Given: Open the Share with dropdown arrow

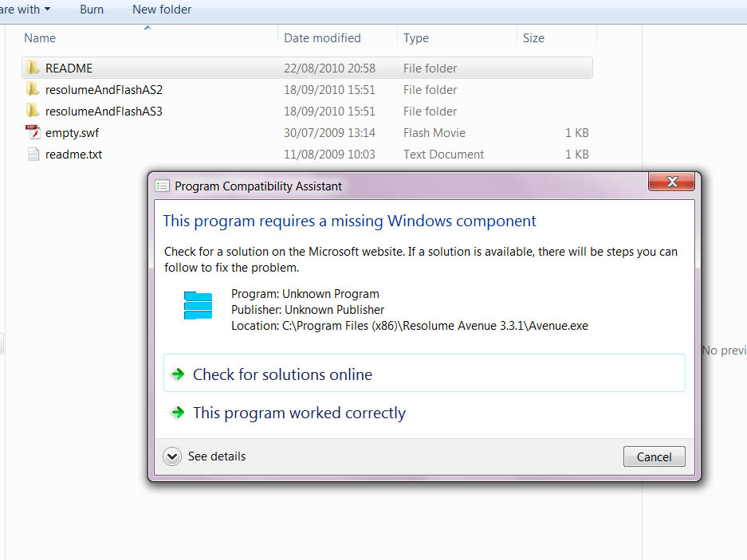Looking at the screenshot, I should (x=47, y=9).
